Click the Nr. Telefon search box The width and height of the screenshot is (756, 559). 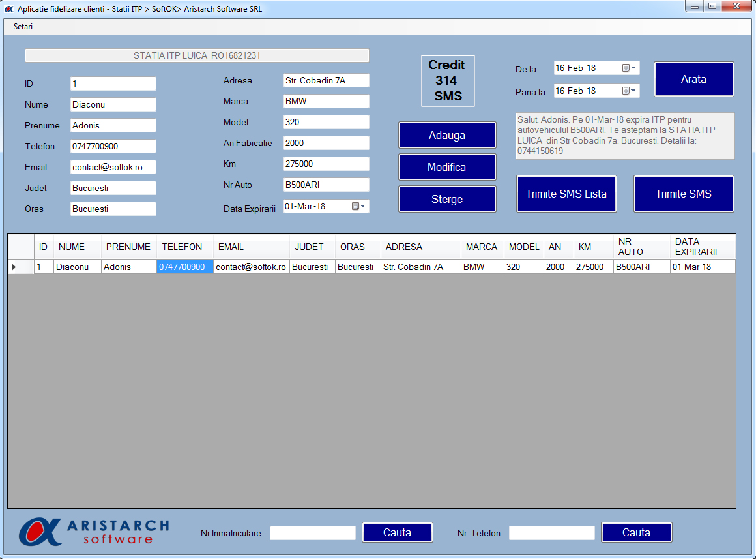click(x=551, y=533)
